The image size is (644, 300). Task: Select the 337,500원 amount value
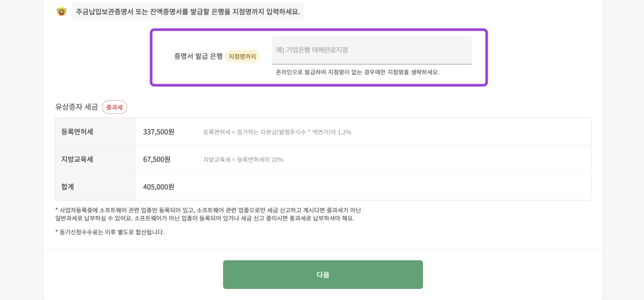click(x=158, y=132)
